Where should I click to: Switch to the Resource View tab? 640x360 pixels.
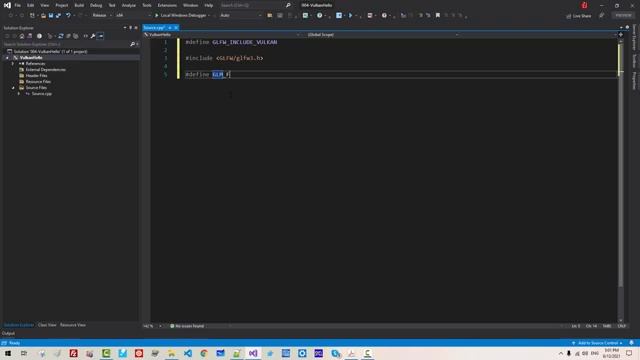point(73,325)
